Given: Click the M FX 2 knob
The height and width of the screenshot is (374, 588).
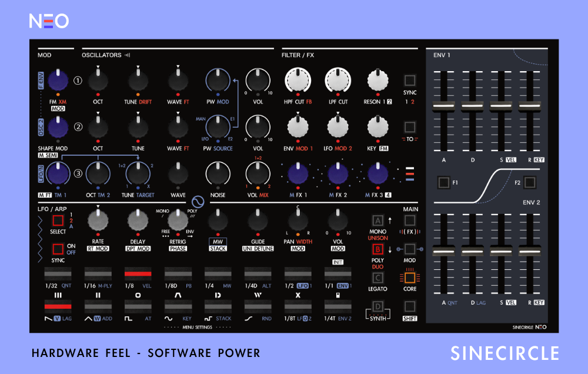Looking at the screenshot, I should coord(338,173).
